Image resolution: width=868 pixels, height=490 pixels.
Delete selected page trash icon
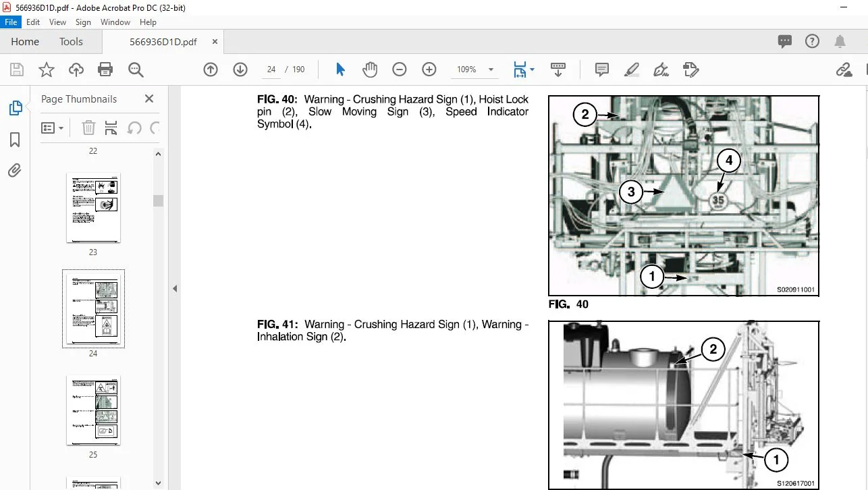tap(89, 128)
